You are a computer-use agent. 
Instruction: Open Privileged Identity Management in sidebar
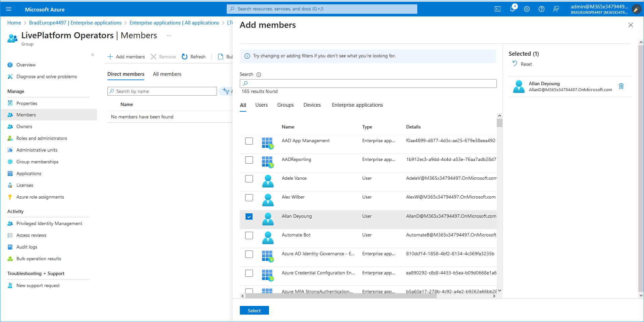click(49, 223)
